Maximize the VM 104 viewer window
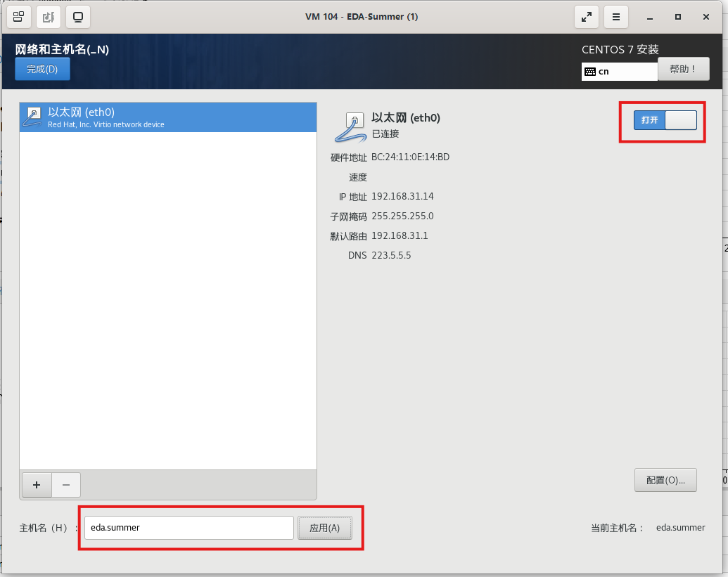Image resolution: width=728 pixels, height=577 pixels. point(677,17)
